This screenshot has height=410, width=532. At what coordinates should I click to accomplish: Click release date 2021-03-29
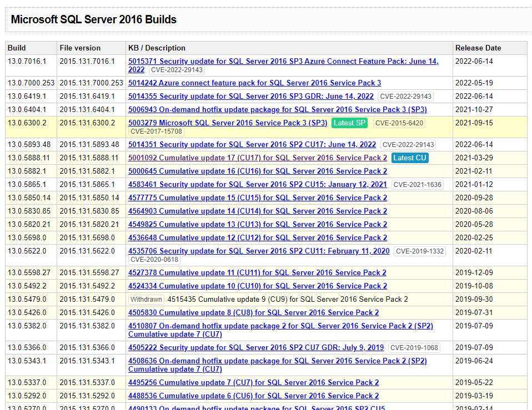pyautogui.click(x=474, y=158)
